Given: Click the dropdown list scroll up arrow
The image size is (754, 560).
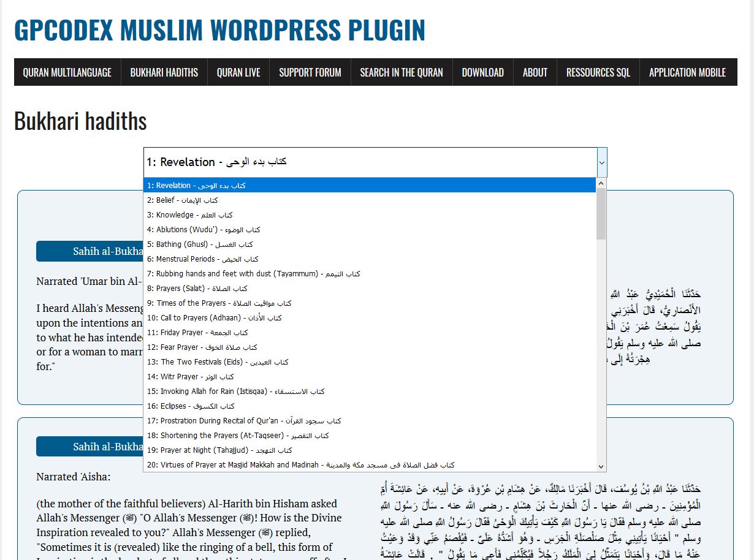Looking at the screenshot, I should tap(601, 183).
